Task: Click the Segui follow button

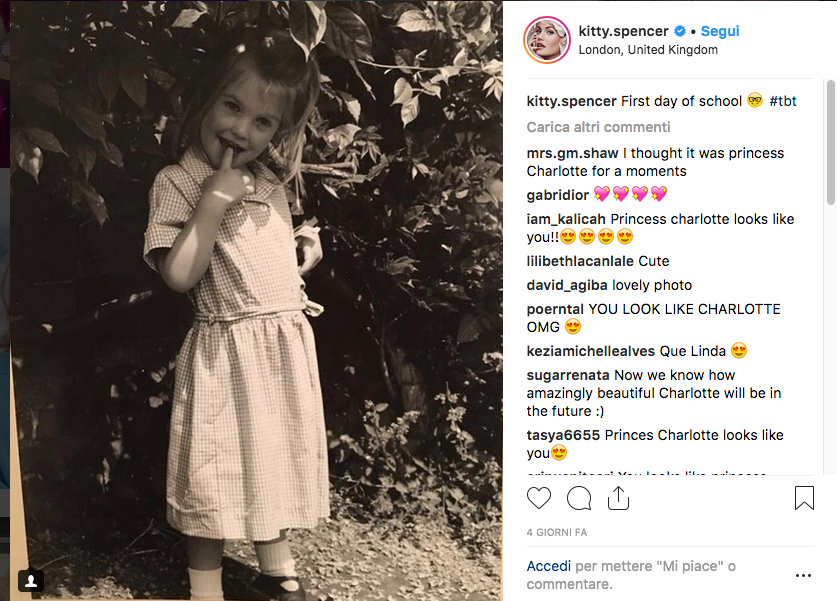Action: click(720, 32)
